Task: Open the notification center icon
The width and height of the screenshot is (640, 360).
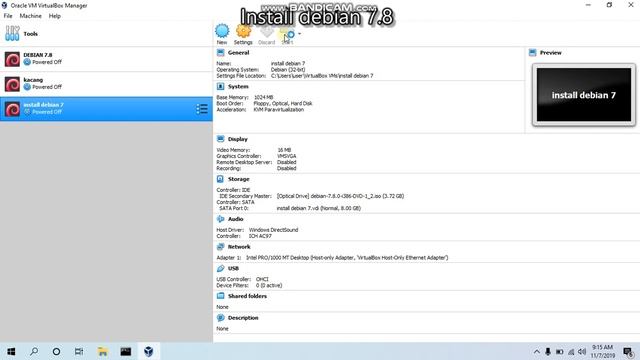Action: click(x=628, y=352)
